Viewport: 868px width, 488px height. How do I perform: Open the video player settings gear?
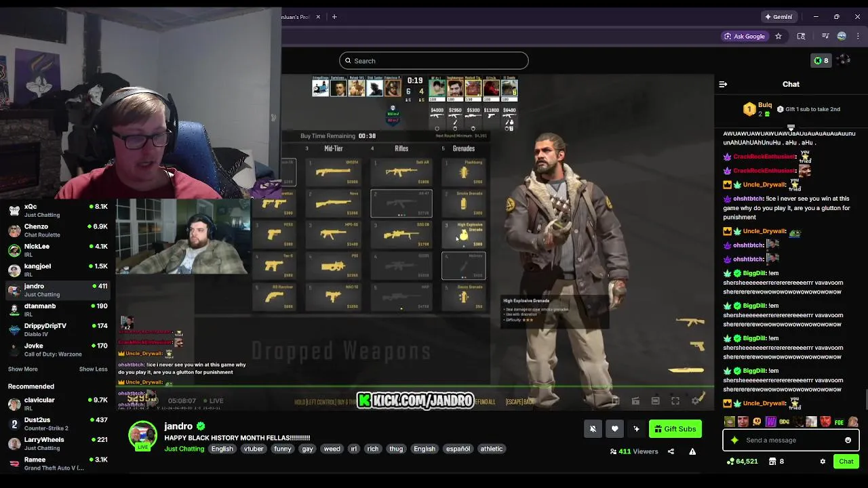pos(696,401)
